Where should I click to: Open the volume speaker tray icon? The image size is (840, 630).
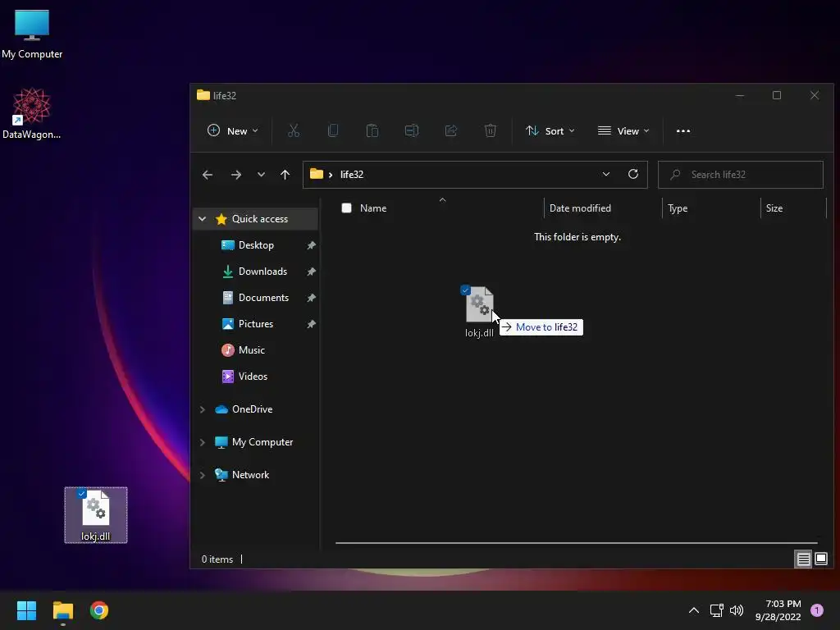pyautogui.click(x=737, y=610)
